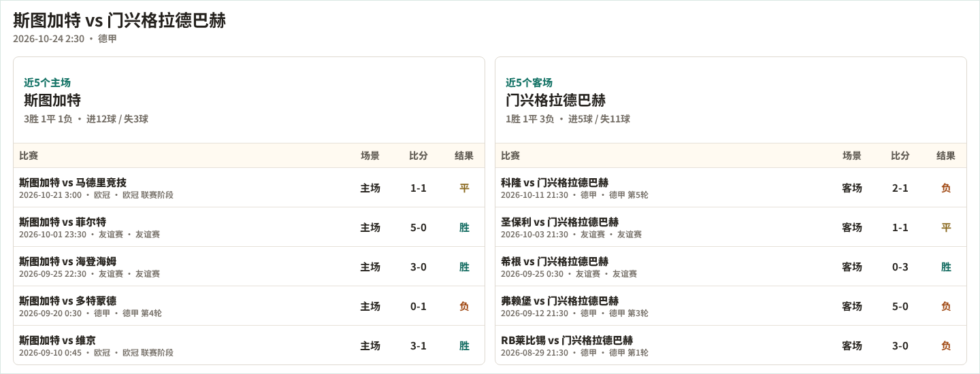Open the match 斯图加特 vs 菲尔特
The height and width of the screenshot is (374, 980).
[x=63, y=222]
